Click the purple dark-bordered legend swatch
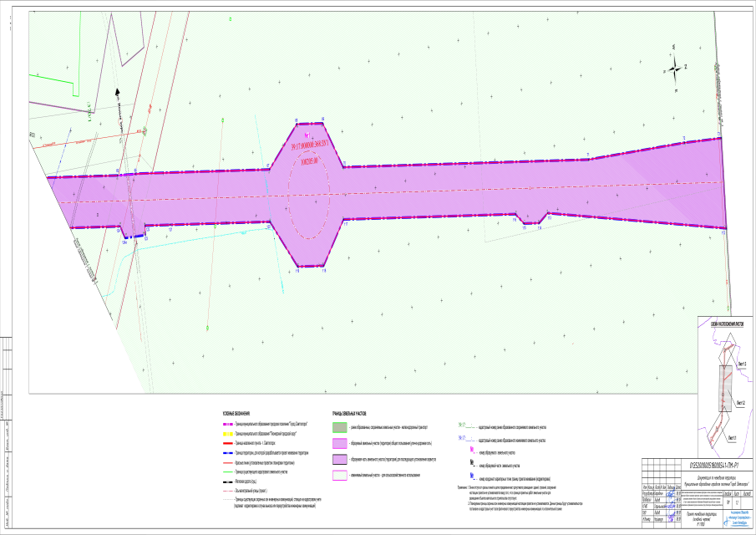Screen dimensions: 756x535 [341, 459]
